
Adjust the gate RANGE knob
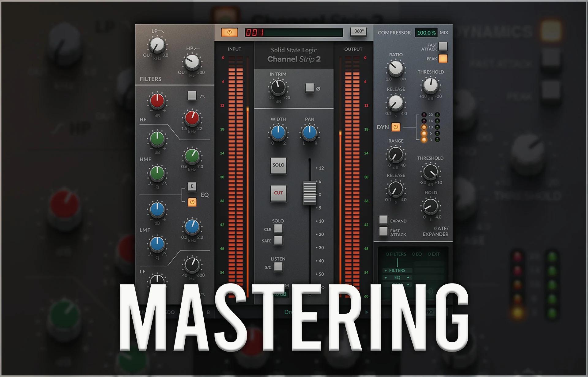point(396,155)
